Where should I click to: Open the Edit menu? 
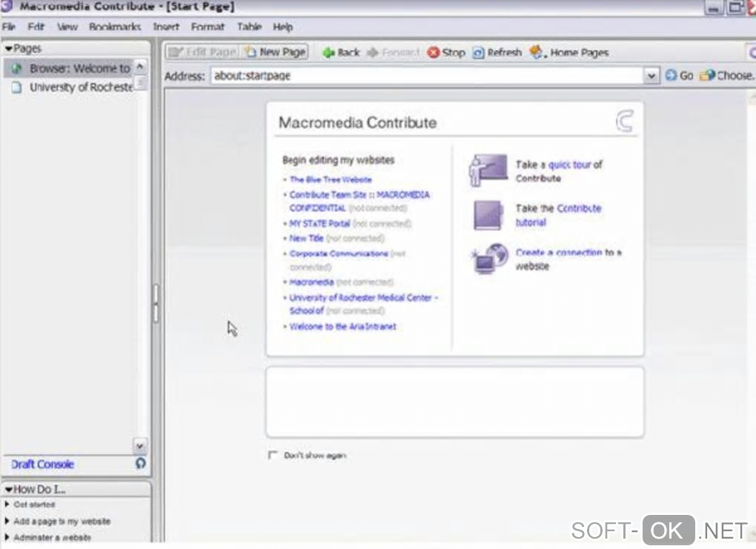click(36, 27)
